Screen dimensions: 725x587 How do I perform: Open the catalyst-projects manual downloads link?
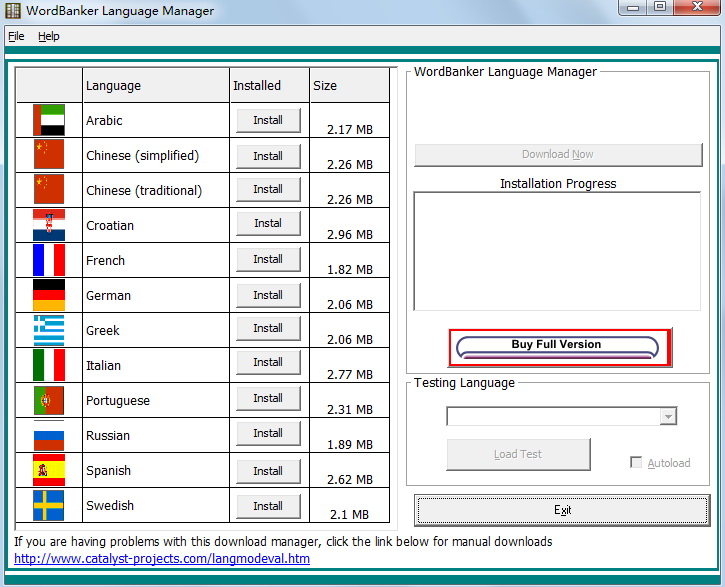[x=162, y=559]
